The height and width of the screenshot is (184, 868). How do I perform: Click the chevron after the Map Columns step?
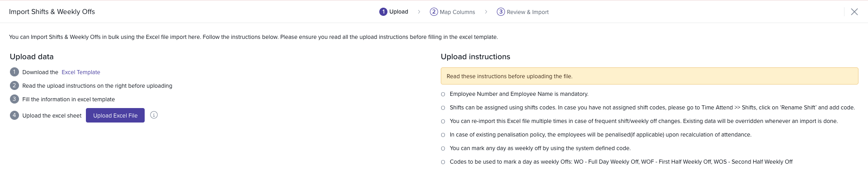tap(486, 12)
